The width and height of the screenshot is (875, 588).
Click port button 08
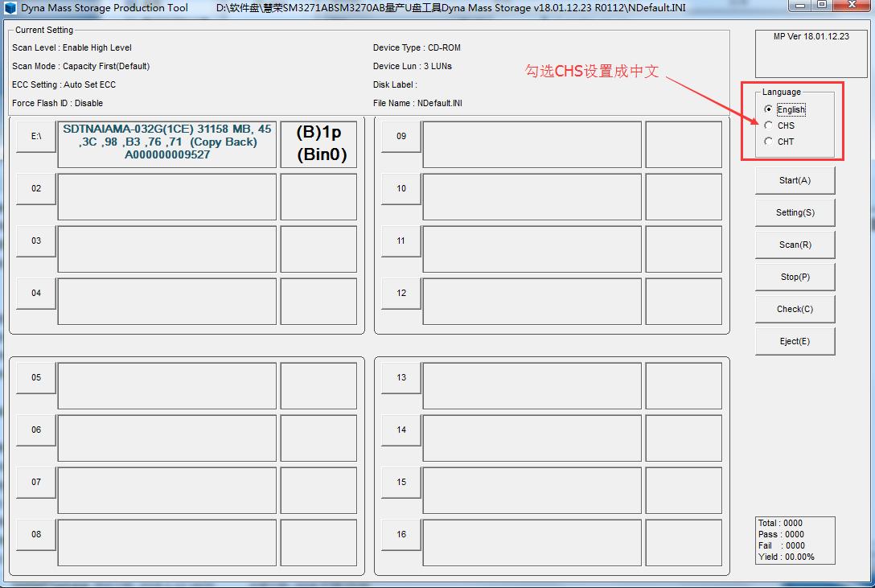(x=36, y=534)
